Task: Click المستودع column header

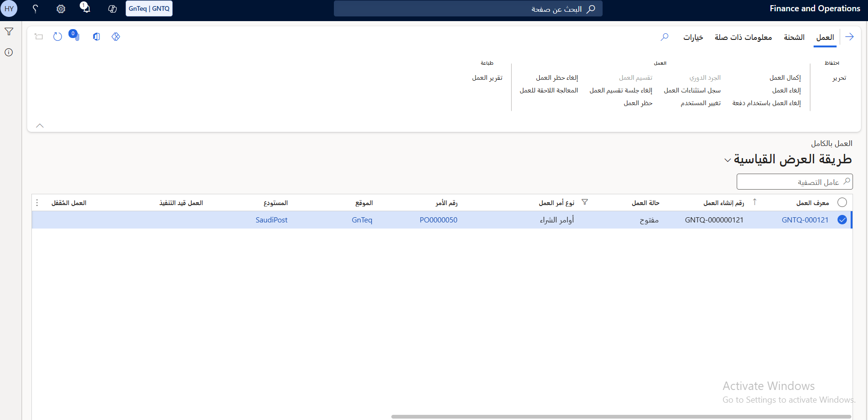Action: coord(276,203)
